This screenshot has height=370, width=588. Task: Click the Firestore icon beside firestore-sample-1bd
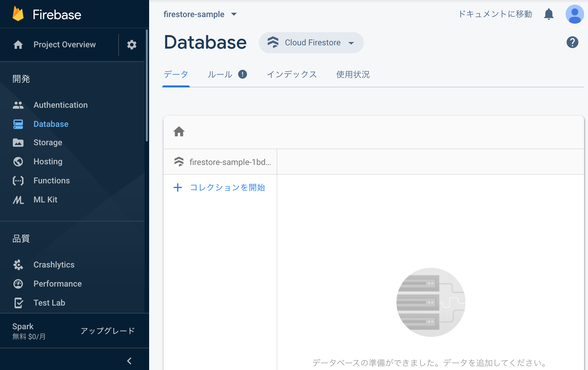(x=179, y=162)
